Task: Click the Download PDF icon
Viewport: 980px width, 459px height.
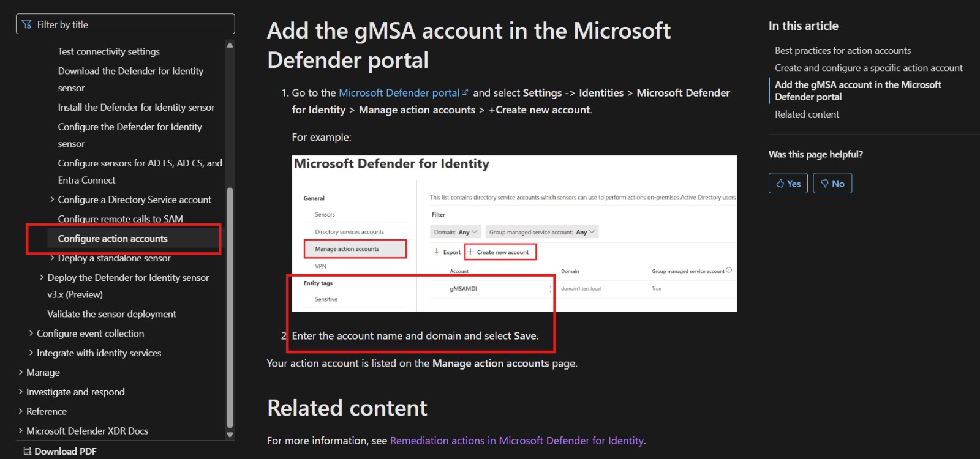Action: pyautogui.click(x=28, y=451)
